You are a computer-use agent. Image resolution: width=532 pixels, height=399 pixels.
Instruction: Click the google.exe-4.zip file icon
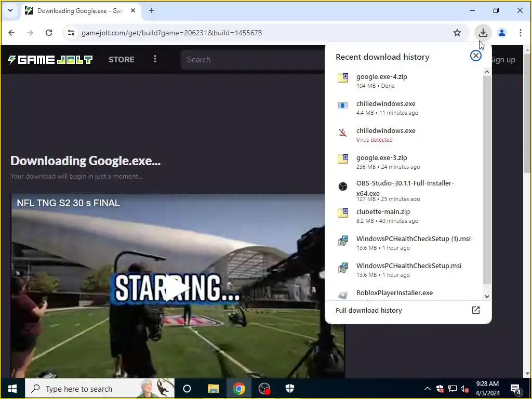(343, 78)
